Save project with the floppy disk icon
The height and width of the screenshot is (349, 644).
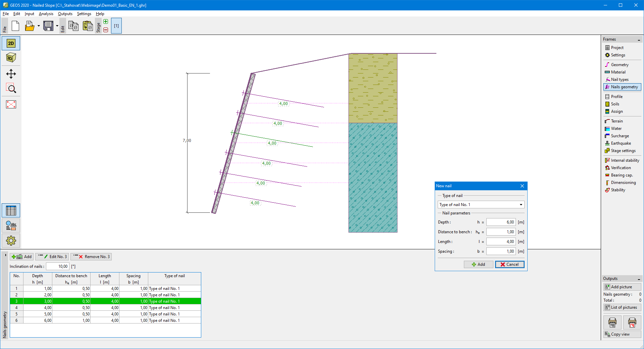48,26
